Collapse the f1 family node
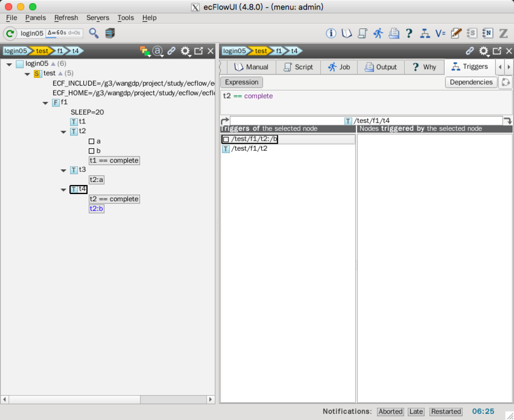This screenshot has width=514, height=420. point(45,102)
